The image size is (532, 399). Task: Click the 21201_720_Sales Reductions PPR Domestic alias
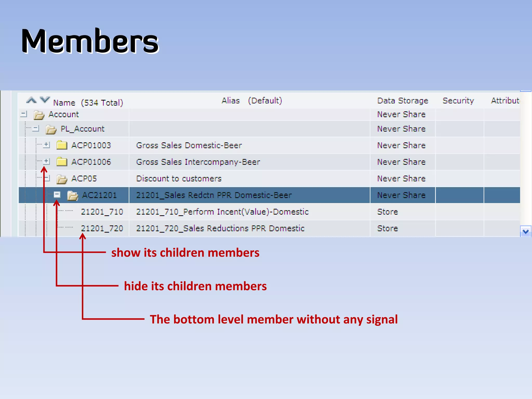pyautogui.click(x=220, y=229)
